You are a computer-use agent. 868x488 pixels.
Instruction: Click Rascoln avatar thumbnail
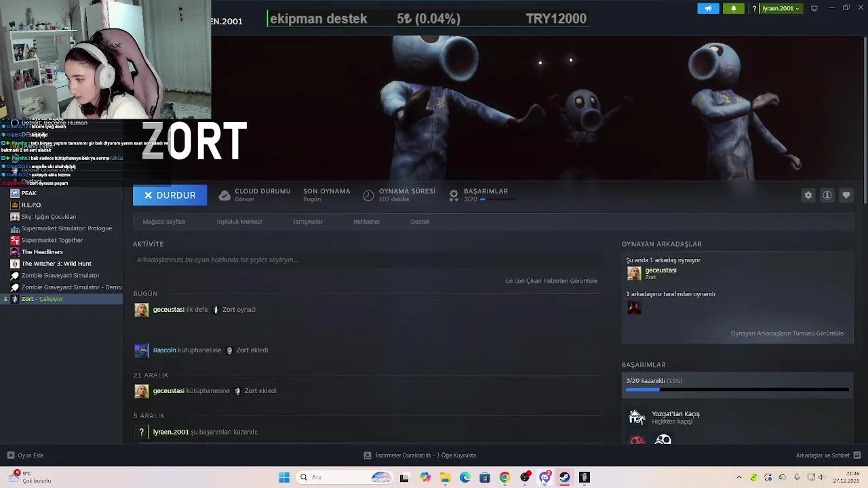(x=141, y=350)
